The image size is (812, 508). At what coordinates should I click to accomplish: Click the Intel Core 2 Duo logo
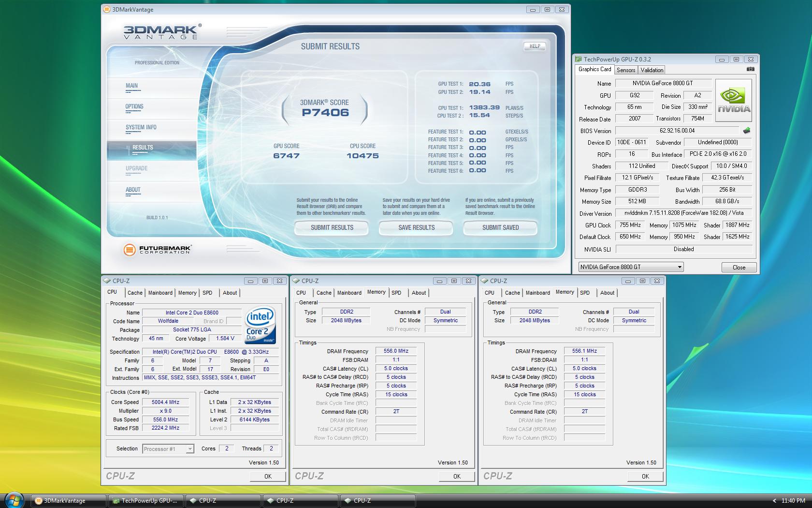260,325
